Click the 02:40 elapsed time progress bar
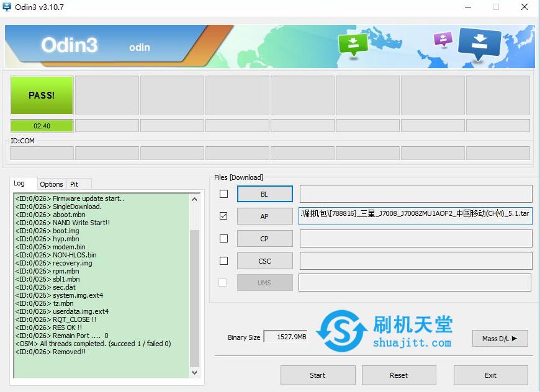 click(42, 126)
